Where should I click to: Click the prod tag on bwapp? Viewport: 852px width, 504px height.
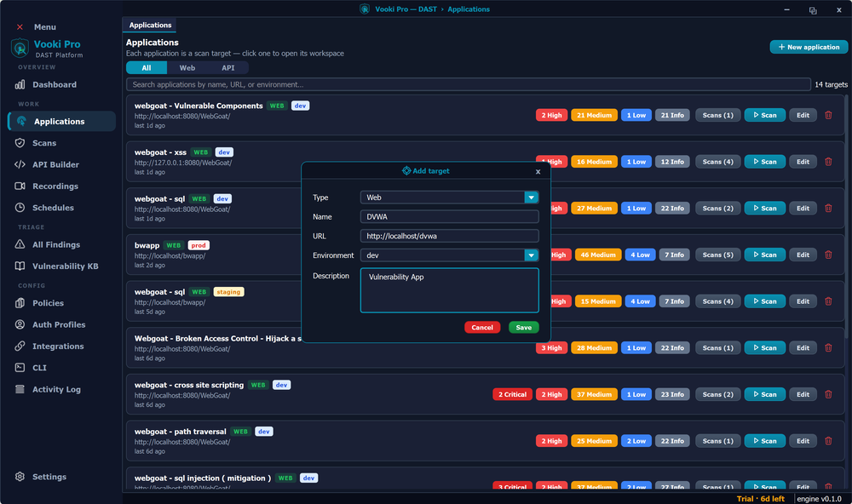click(199, 245)
